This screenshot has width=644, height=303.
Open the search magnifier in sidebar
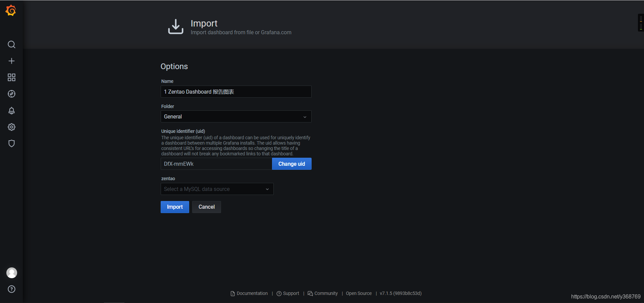tap(11, 45)
